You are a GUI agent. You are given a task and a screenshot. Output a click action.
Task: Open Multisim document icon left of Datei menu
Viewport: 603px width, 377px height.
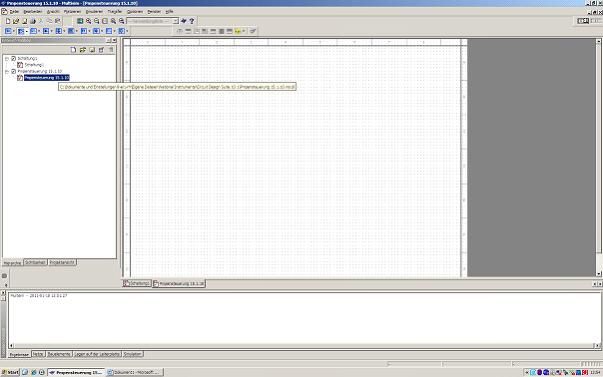tap(4, 12)
